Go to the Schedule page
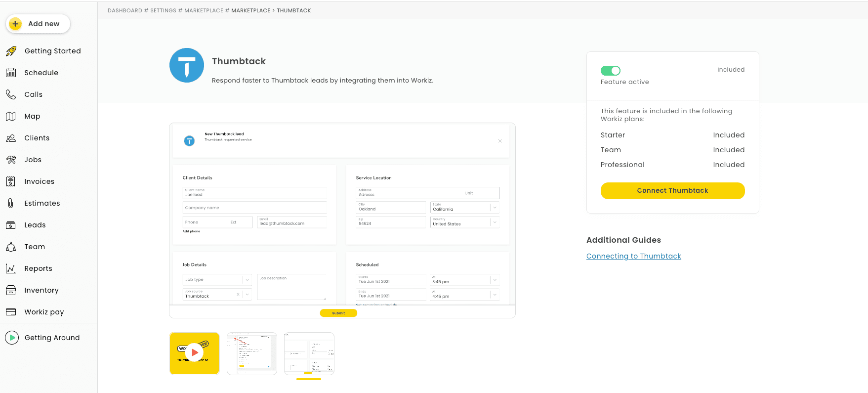Image resolution: width=868 pixels, height=393 pixels. [x=41, y=73]
